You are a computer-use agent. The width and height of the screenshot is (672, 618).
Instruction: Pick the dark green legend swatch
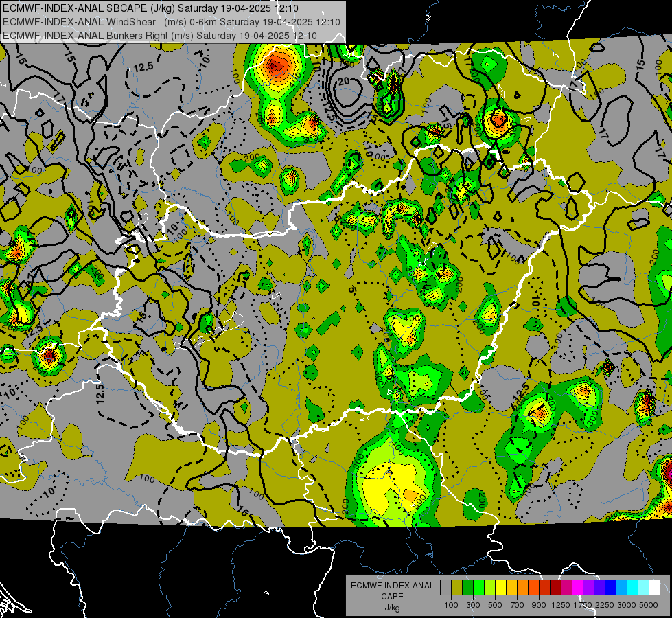(x=467, y=587)
